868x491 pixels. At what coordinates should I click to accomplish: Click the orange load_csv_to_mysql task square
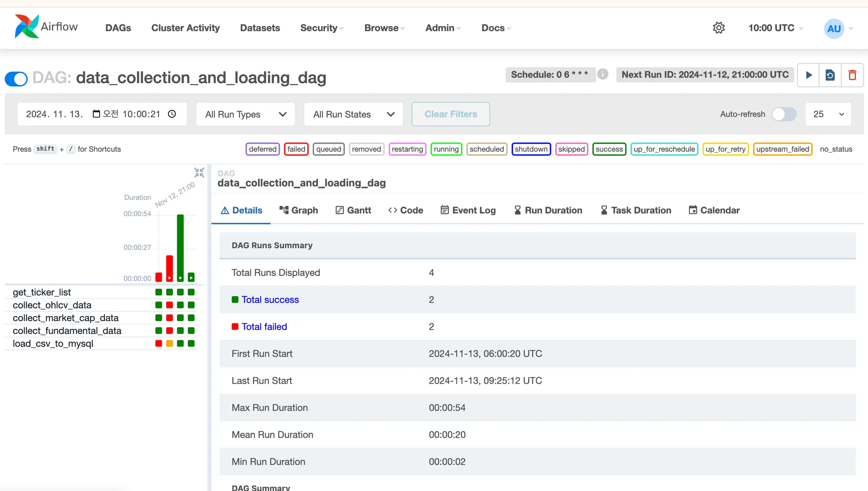coord(170,344)
